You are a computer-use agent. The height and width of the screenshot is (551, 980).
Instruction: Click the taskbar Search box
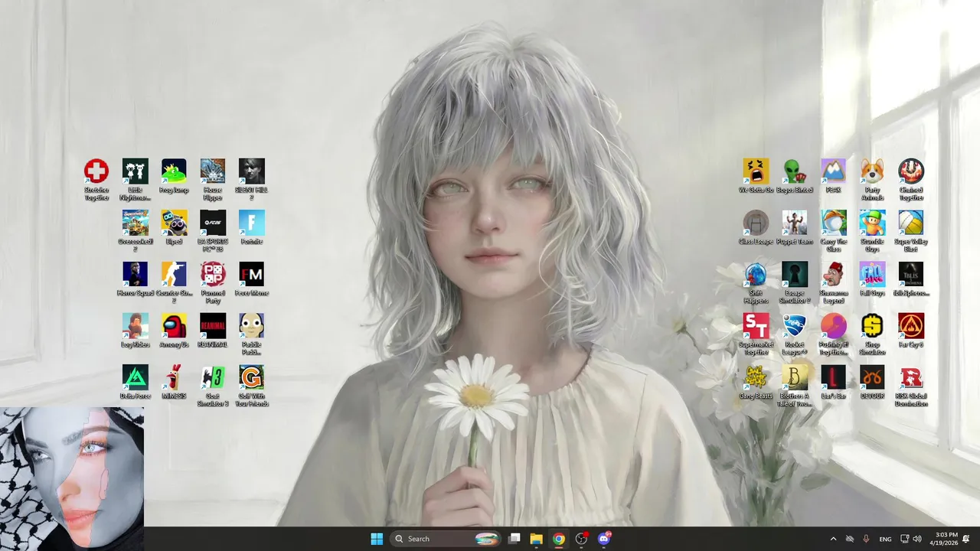coord(446,539)
